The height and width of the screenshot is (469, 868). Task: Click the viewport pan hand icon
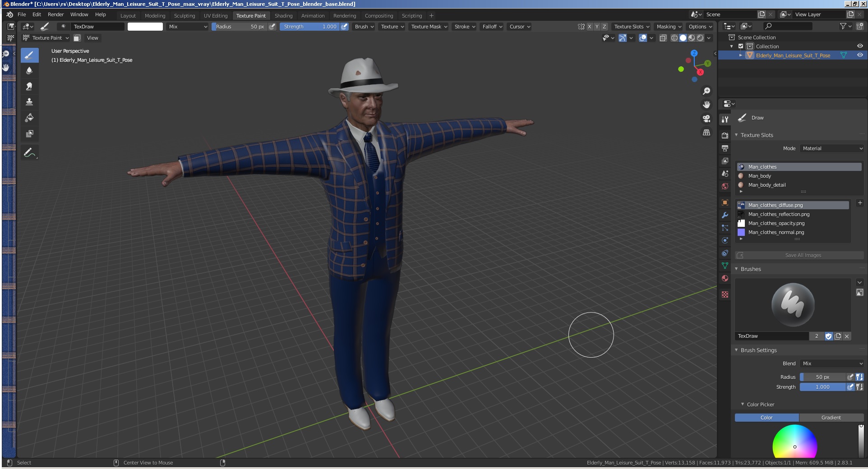coord(706,105)
